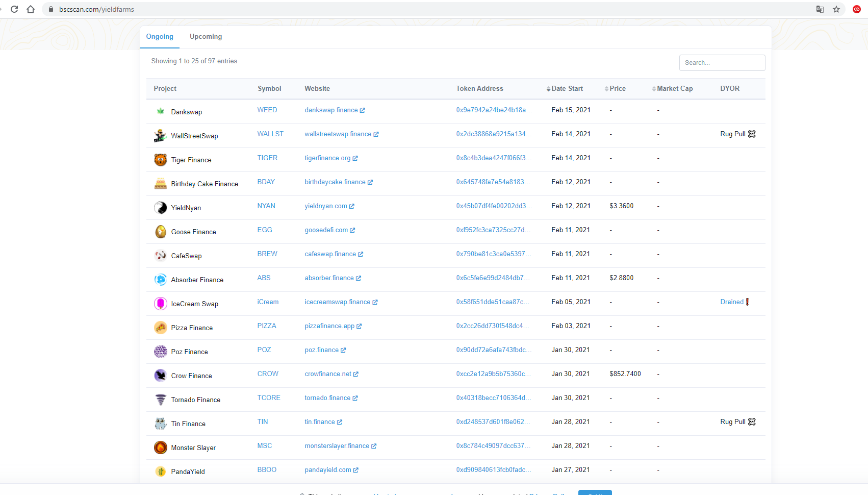Select the Showing 1 to 25 of 97 entries text
868x495 pixels.
pyautogui.click(x=194, y=61)
